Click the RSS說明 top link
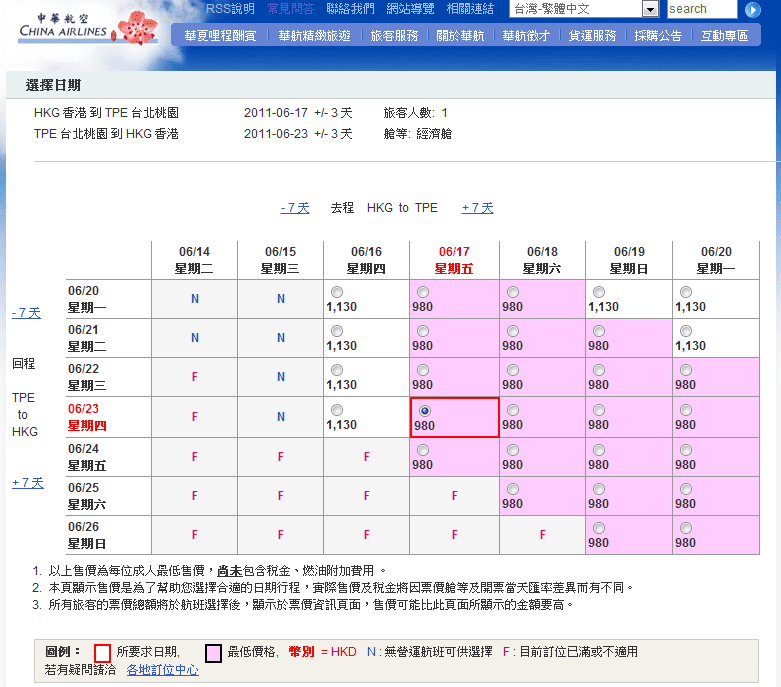Viewport: 781px width, 687px height. [x=230, y=9]
